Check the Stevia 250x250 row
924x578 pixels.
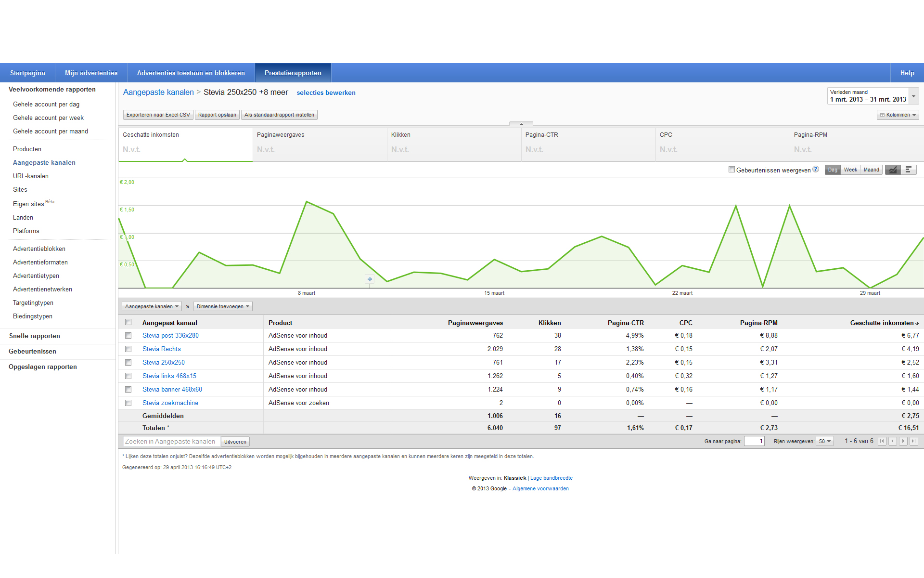point(128,363)
